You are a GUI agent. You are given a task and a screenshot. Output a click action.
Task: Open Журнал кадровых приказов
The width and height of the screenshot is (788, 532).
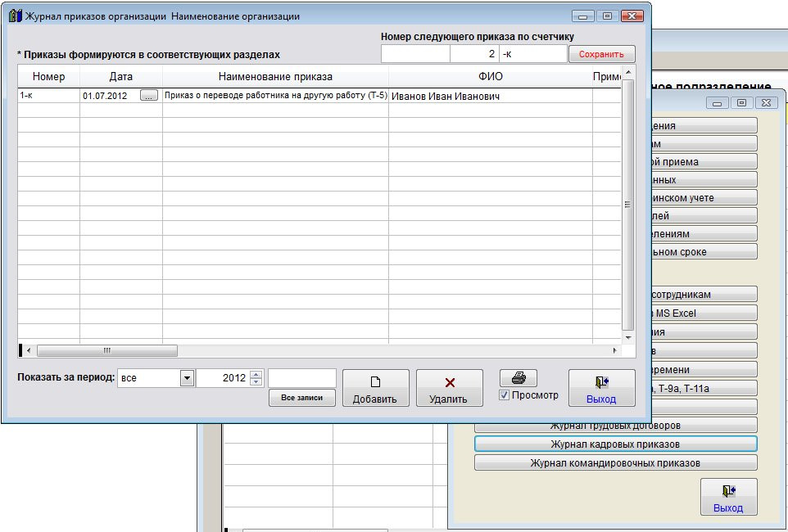coord(615,444)
